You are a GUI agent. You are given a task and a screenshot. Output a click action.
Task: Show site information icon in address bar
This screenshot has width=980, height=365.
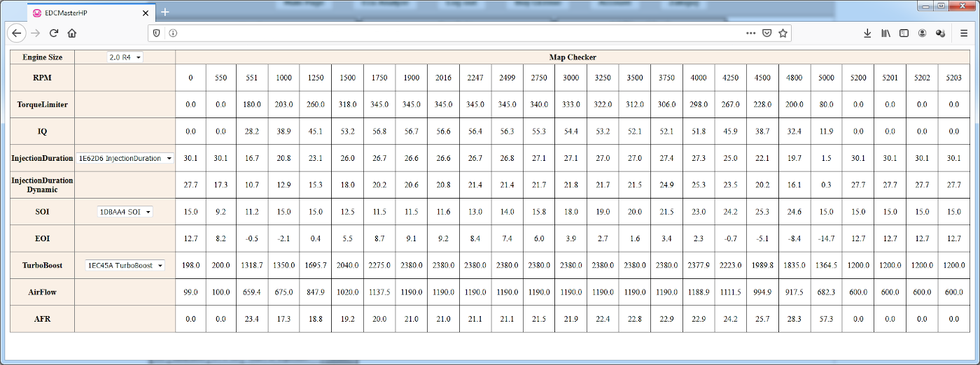point(173,33)
